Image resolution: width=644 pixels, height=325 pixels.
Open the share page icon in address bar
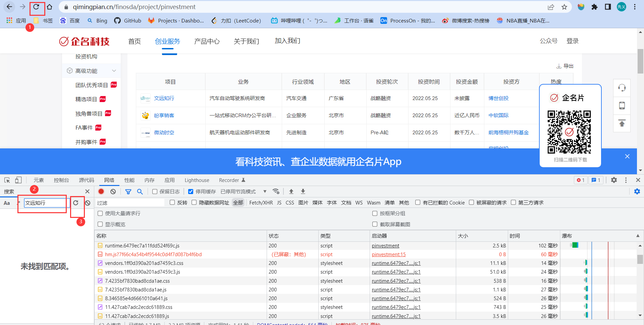pos(551,7)
